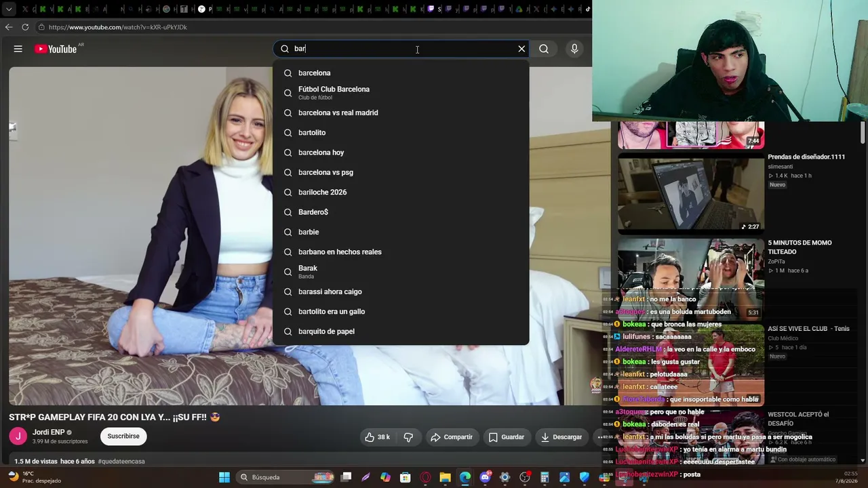The height and width of the screenshot is (488, 868).
Task: Open Discord from the taskbar
Action: [x=485, y=477]
